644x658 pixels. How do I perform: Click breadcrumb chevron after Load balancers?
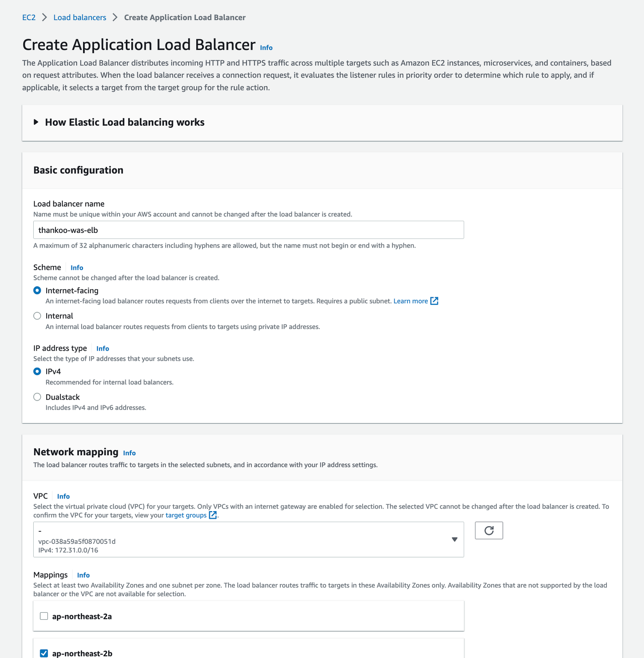point(115,18)
